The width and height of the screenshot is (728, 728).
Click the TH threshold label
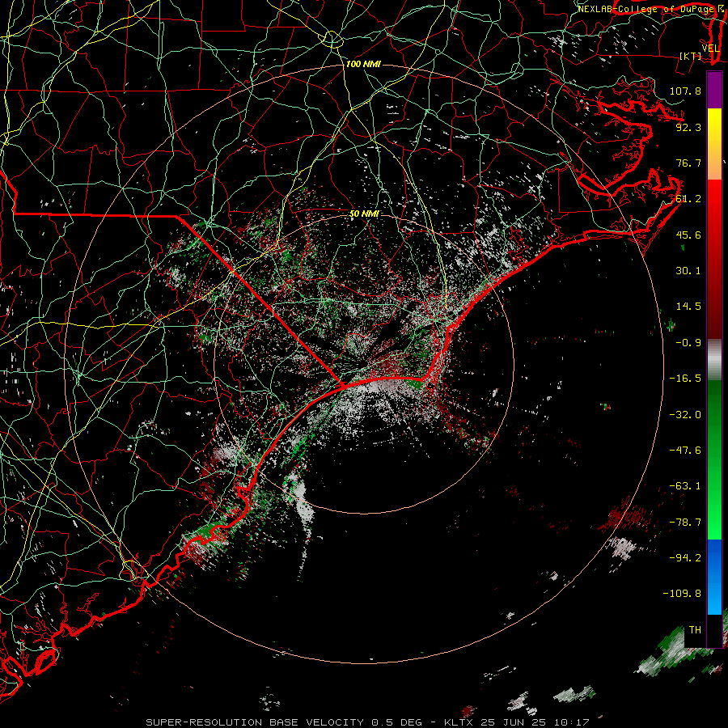(x=695, y=630)
